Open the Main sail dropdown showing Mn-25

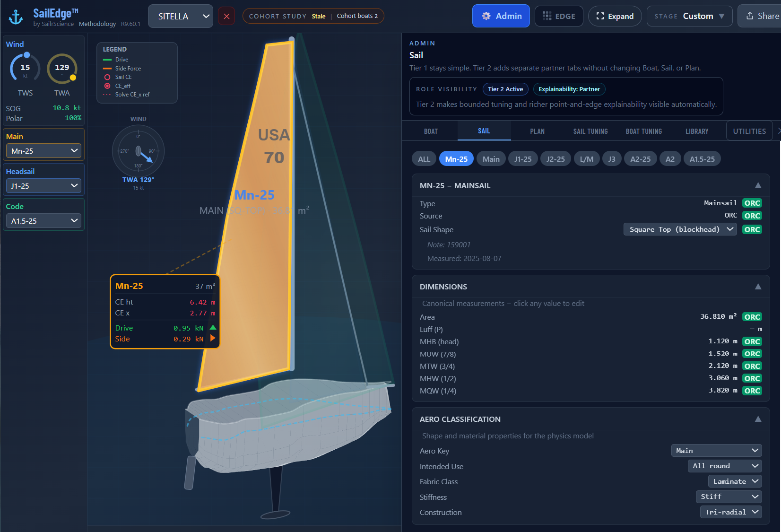(x=43, y=150)
